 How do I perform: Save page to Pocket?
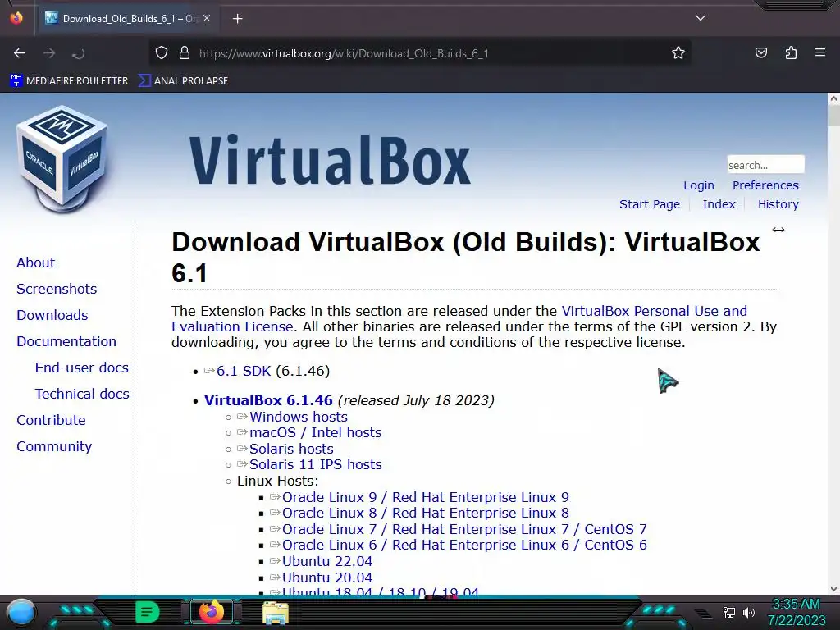(760, 53)
